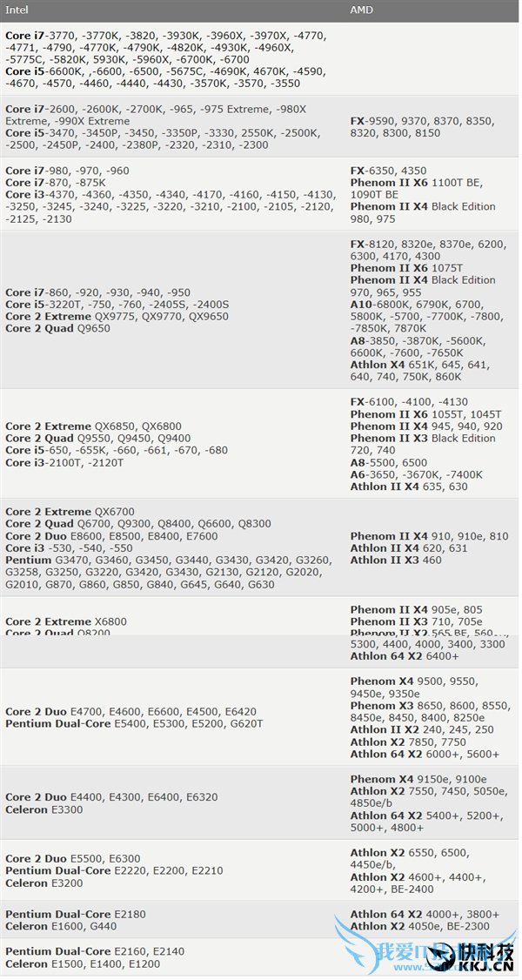Click the FX-6350 entry
522x980 pixels.
(378, 171)
